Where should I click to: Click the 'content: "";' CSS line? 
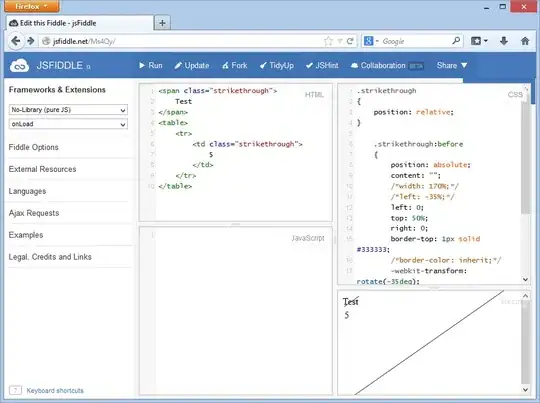415,175
